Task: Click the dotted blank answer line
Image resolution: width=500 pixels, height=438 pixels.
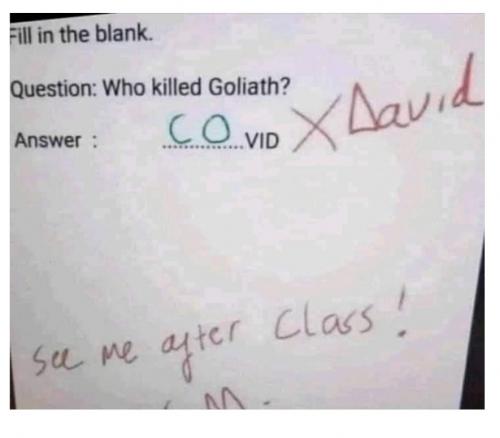Action: point(203,146)
